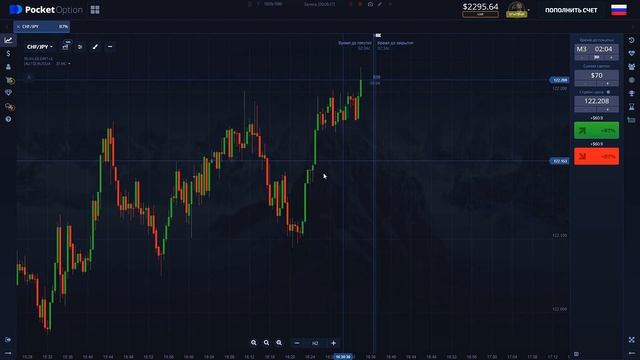Click the screenshot camera icon in top bar
This screenshot has width=640, height=360.
tap(370, 4)
